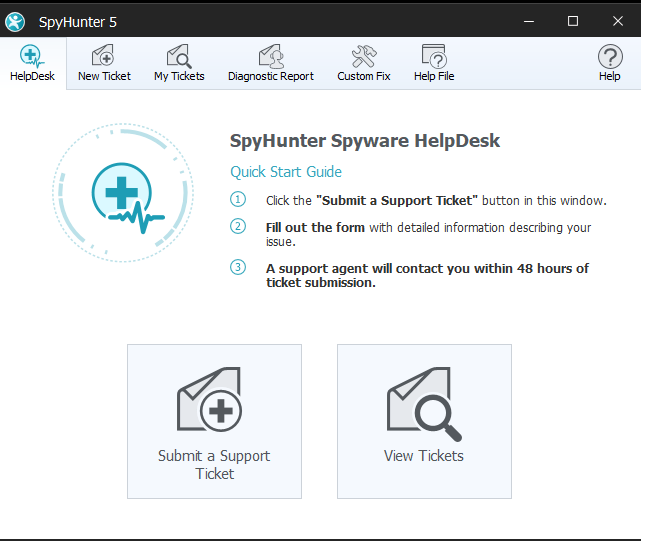
Task: Minimize the SpyHunter 5 window
Action: point(527,21)
